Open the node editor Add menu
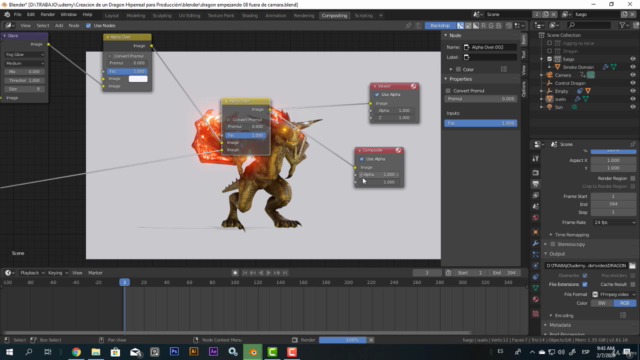This screenshot has width=640, height=360. pos(59,25)
